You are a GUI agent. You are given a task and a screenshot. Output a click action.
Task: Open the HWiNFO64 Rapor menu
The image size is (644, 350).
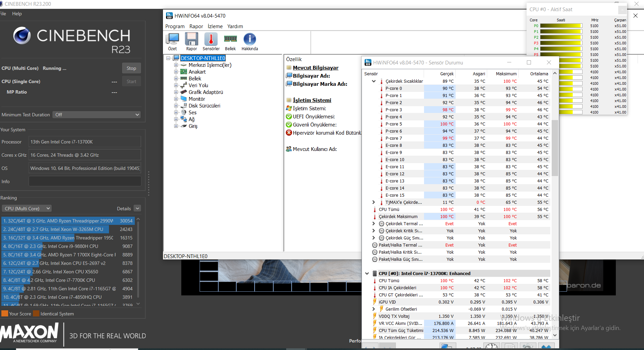[196, 26]
